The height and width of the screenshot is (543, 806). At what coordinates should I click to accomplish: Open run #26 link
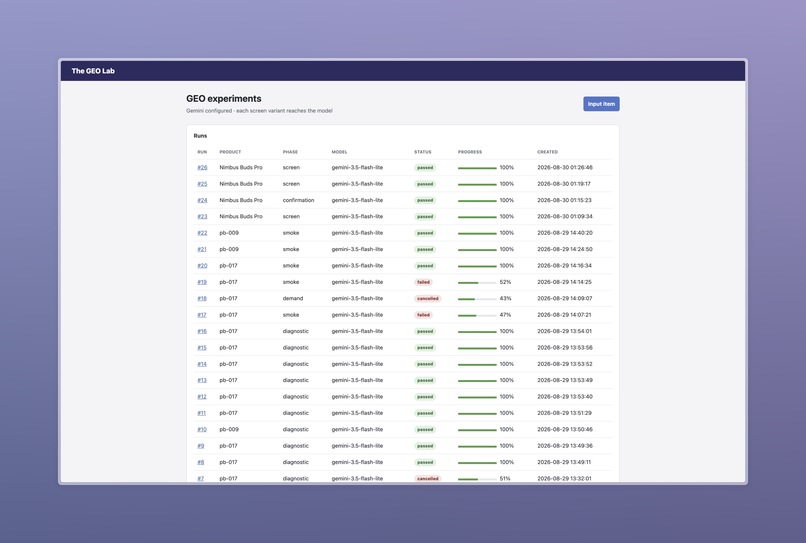click(202, 168)
